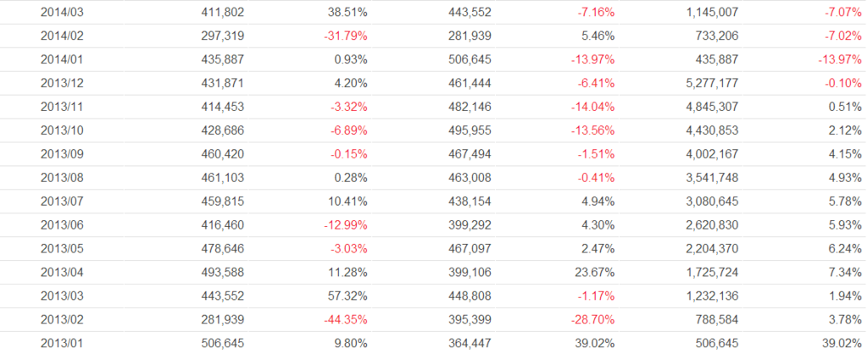Click the red -31.79% percentage

pyautogui.click(x=345, y=36)
